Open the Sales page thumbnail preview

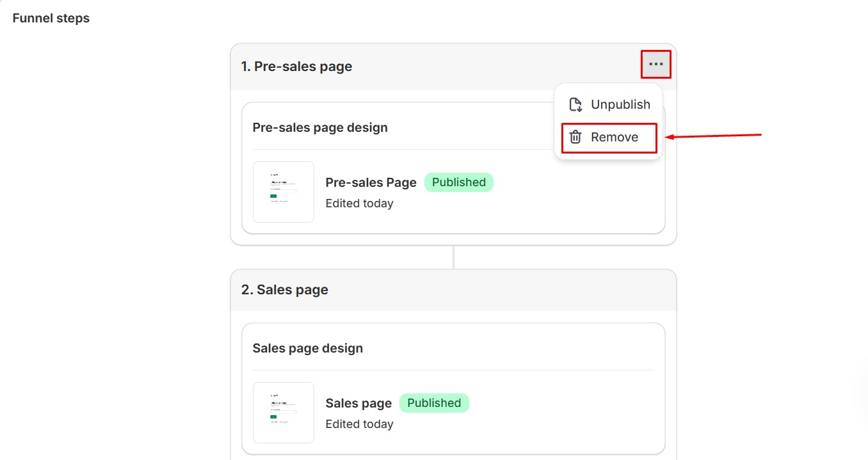pos(283,412)
